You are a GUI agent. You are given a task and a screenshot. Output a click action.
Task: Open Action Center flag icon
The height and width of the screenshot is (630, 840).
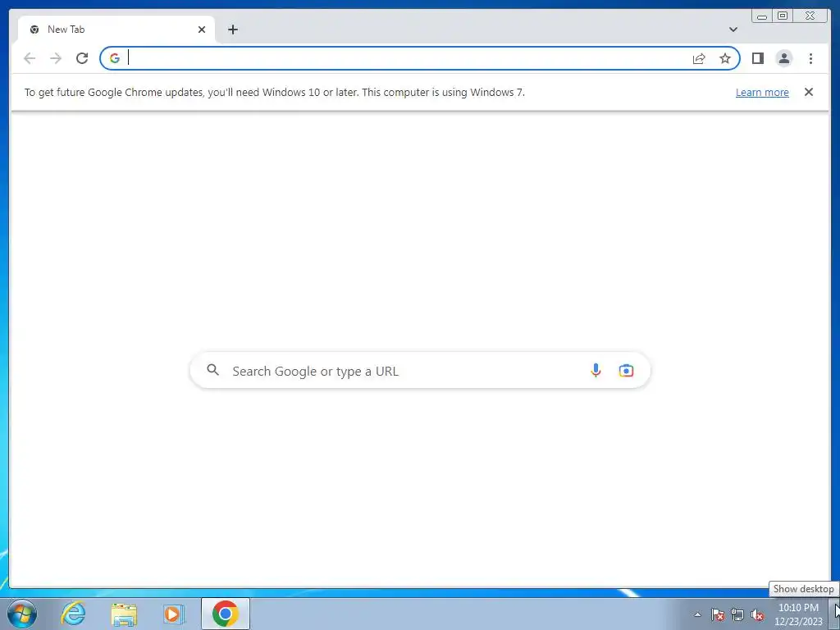point(717,614)
